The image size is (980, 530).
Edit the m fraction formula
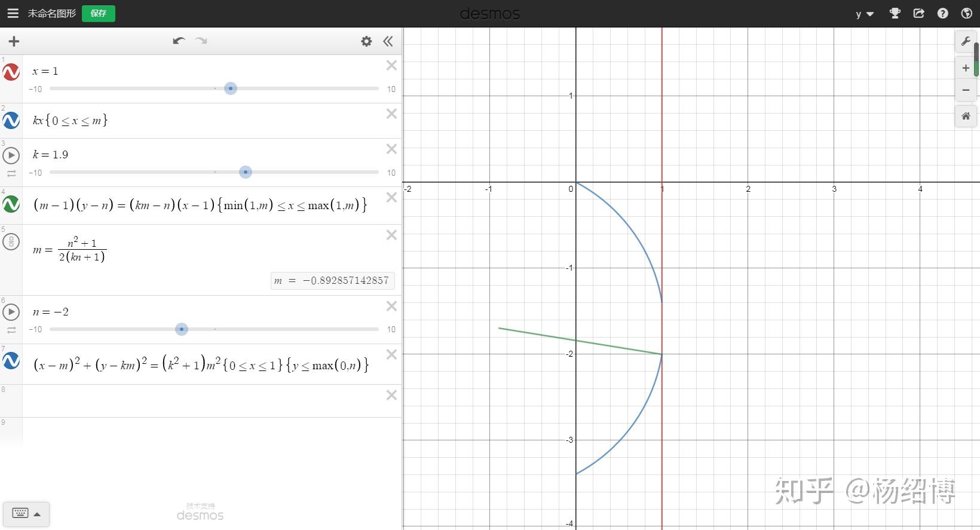[x=69, y=250]
